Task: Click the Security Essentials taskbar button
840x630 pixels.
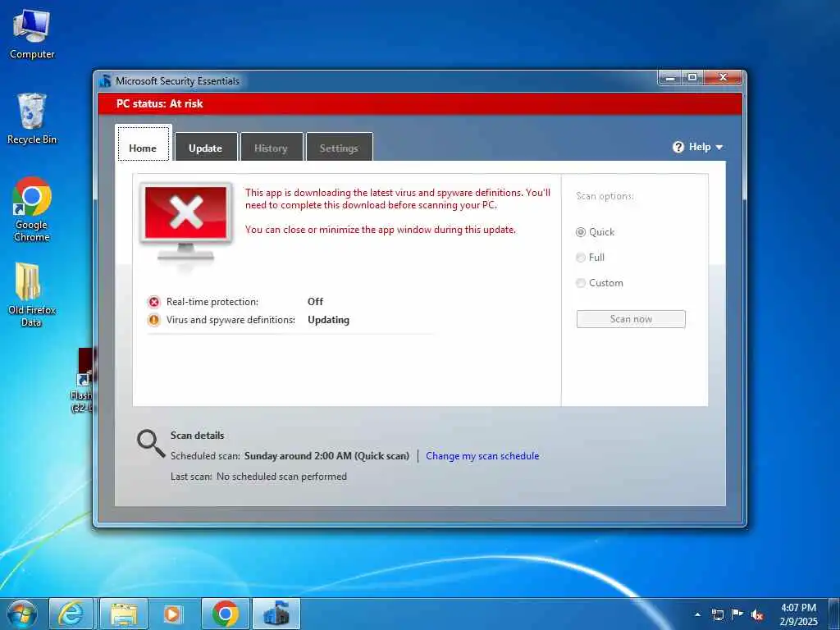Action: pos(276,614)
